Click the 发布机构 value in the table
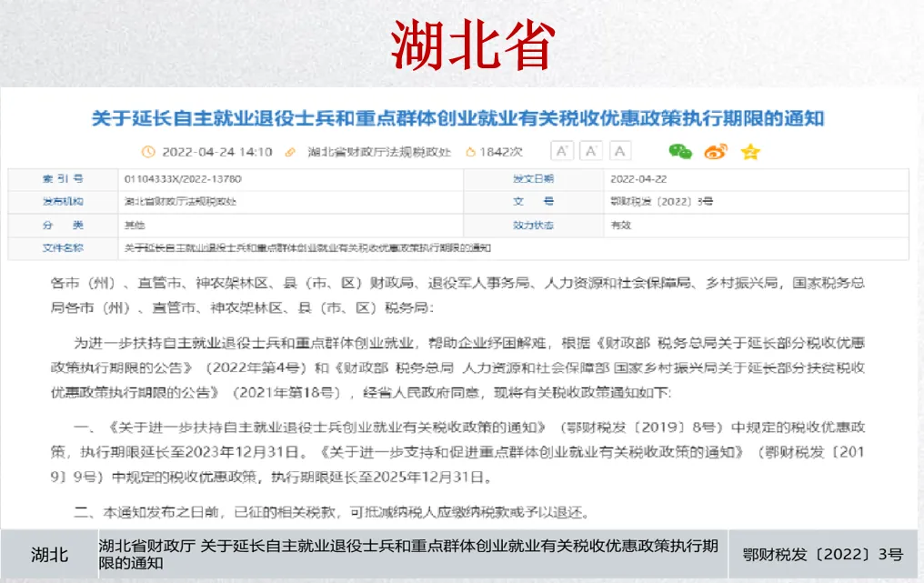The image size is (924, 583). (180, 202)
